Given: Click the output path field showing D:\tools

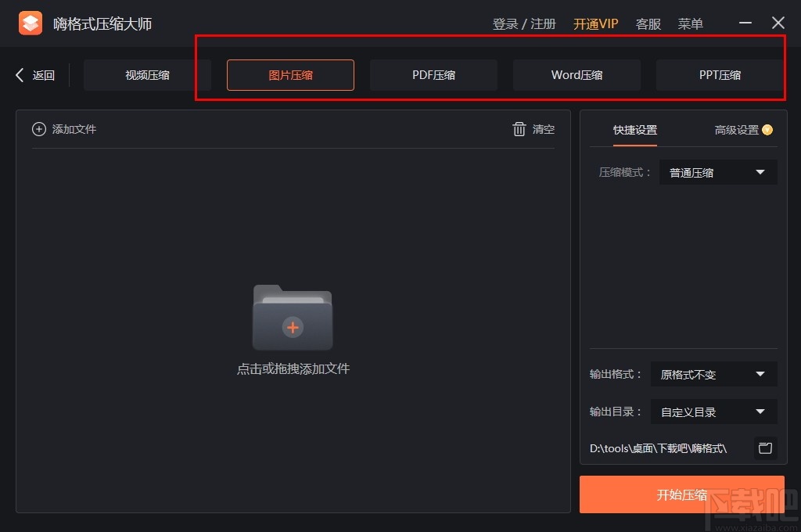Looking at the screenshot, I should click(657, 448).
